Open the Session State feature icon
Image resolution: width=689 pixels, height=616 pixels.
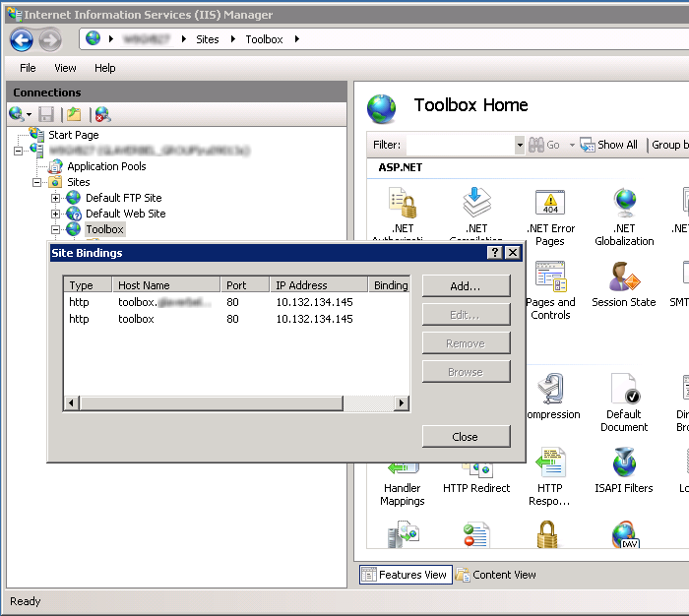(624, 279)
